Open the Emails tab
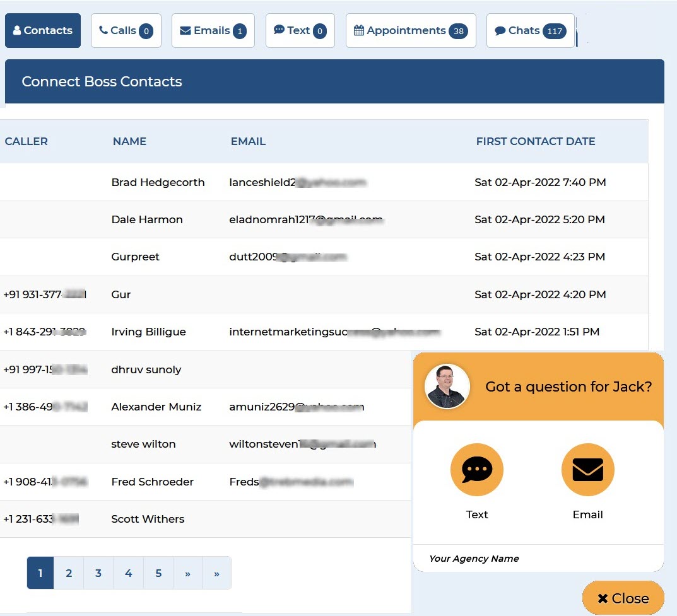This screenshot has width=677, height=616. click(213, 30)
